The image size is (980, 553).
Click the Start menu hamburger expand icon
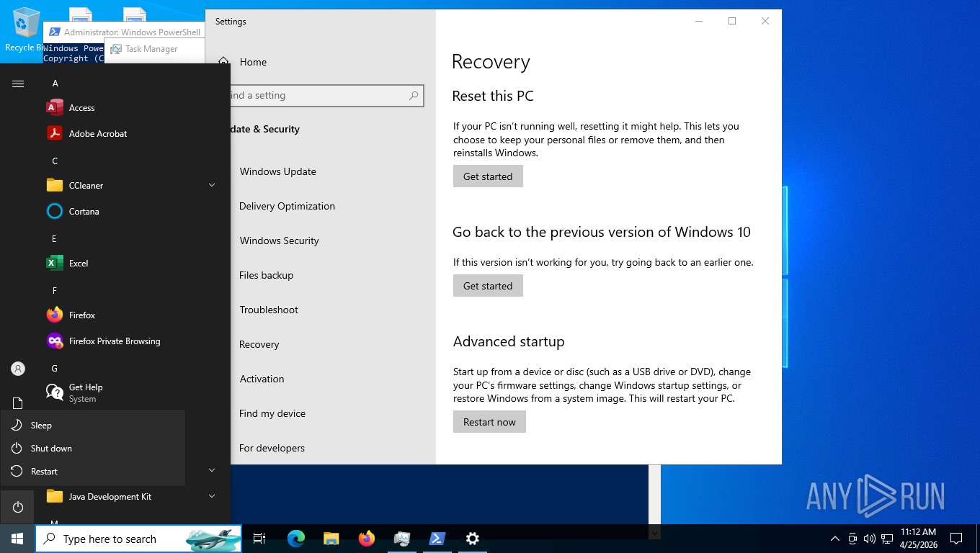click(x=18, y=84)
